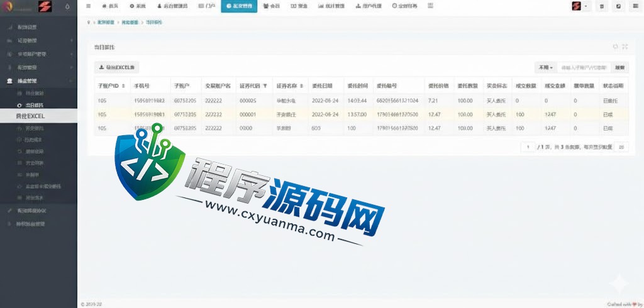Click the 交易账户名 column header
The height and width of the screenshot is (308, 644).
tap(218, 86)
